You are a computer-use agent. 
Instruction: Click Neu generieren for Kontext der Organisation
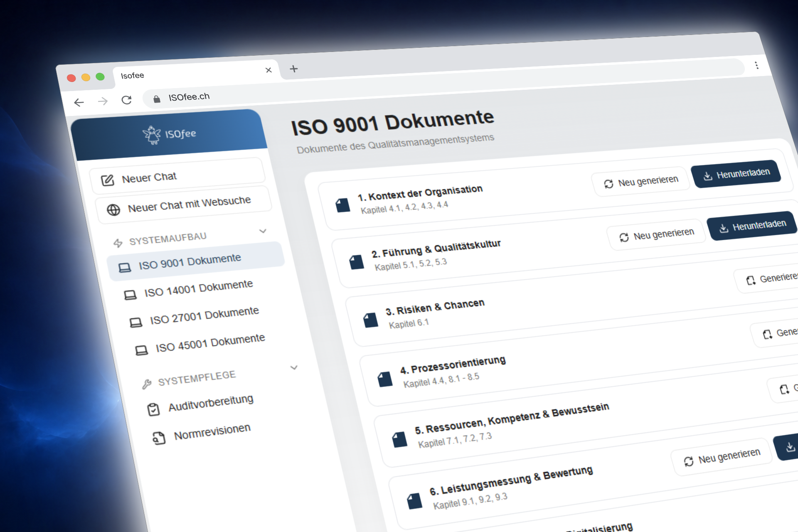[x=641, y=182]
